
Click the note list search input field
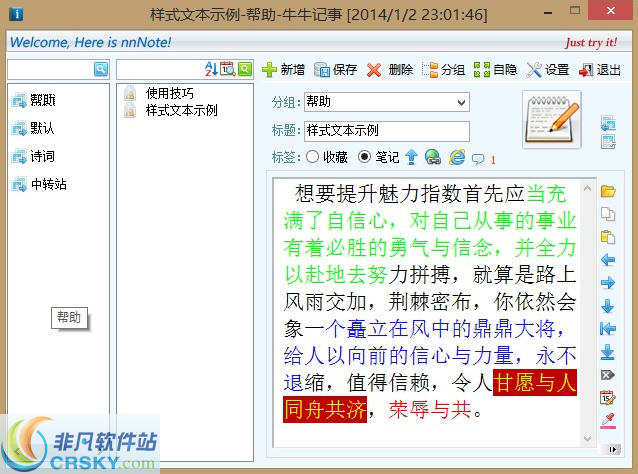[160, 69]
